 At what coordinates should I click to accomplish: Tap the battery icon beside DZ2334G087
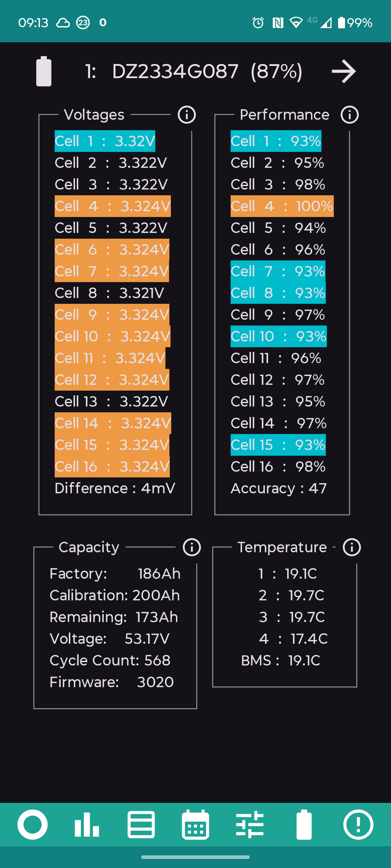[44, 71]
